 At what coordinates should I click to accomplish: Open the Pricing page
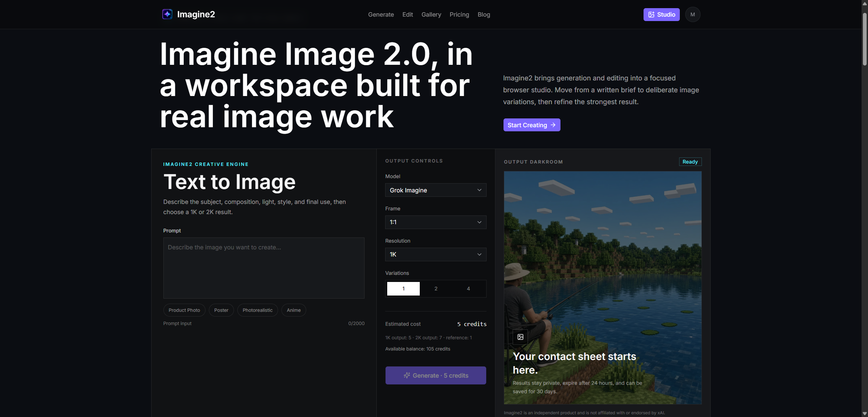tap(459, 15)
